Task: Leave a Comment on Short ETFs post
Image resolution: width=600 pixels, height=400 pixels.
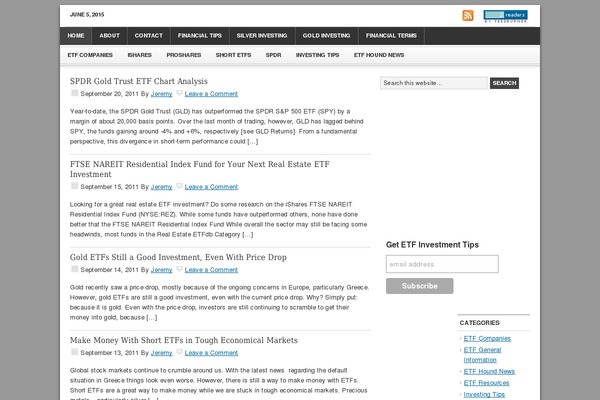Action: (211, 353)
